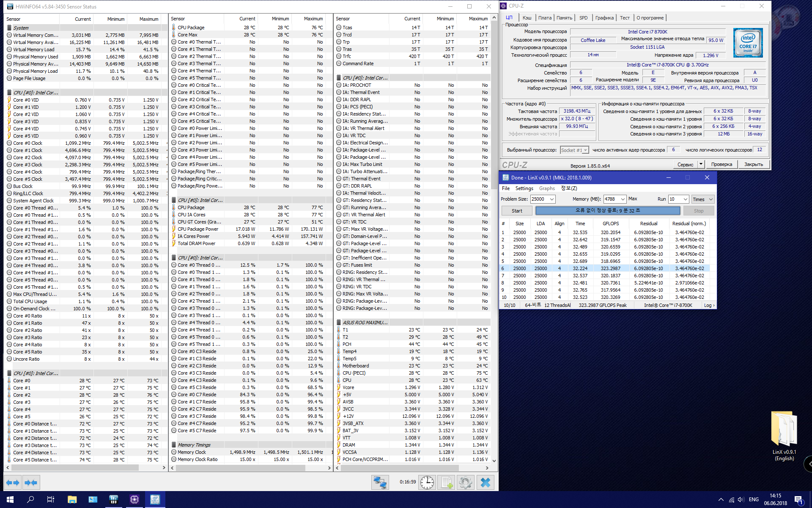Open the 정보(Z) menu in LinX
The height and width of the screenshot is (508, 812).
tap(569, 188)
